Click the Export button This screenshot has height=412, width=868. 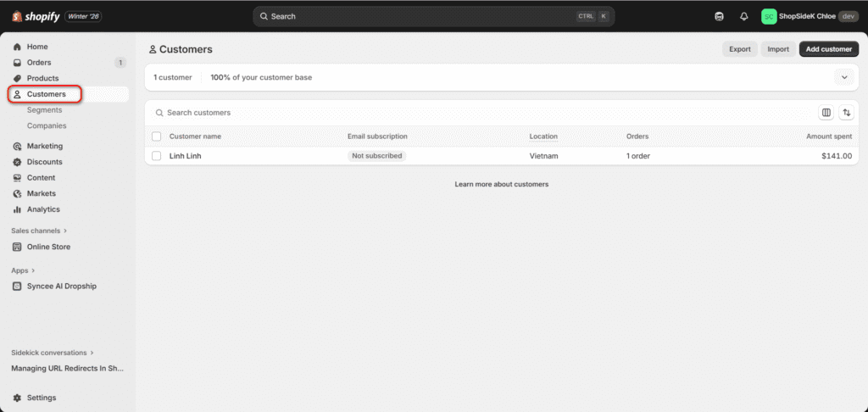(x=739, y=49)
